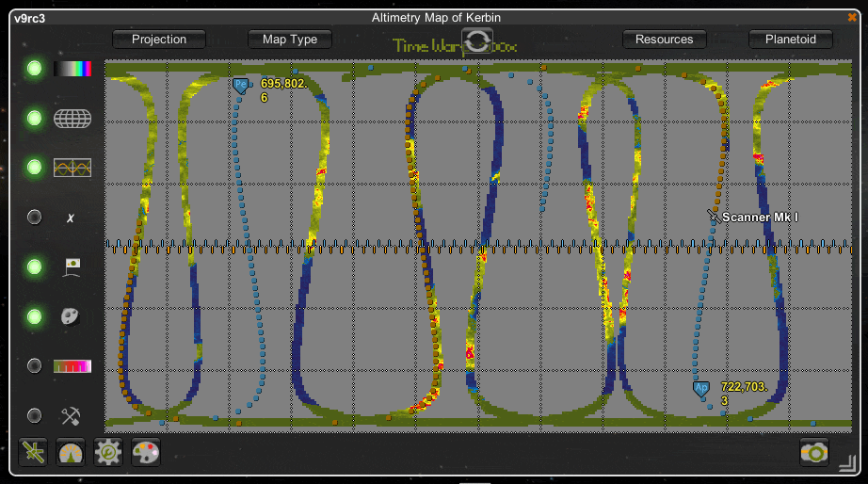Click the apoapsis altitude value 722,703.3
868x484 pixels.
[x=744, y=394]
